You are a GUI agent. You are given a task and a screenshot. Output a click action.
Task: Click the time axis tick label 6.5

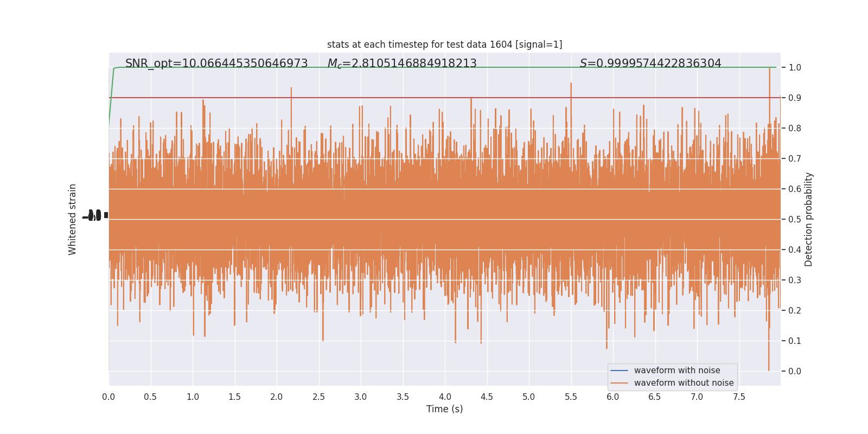[x=655, y=397]
